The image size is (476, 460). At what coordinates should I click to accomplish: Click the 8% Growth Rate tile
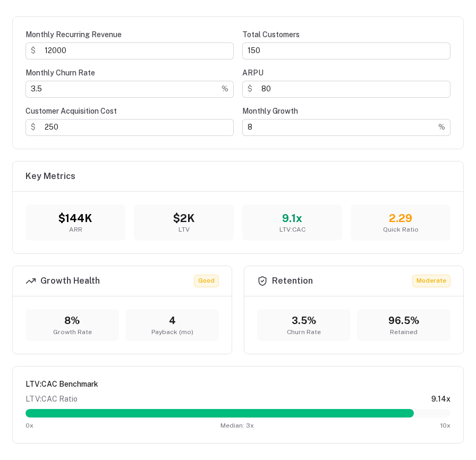(72, 325)
